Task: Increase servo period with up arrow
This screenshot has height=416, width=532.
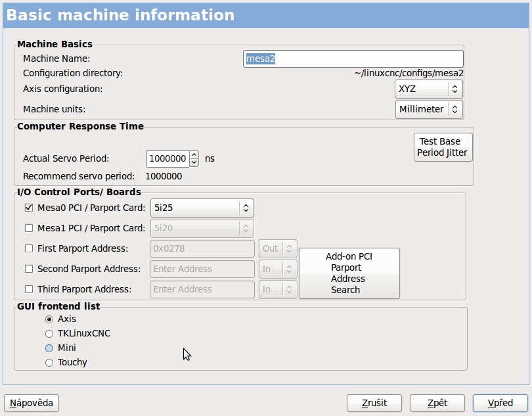Action: click(x=194, y=155)
